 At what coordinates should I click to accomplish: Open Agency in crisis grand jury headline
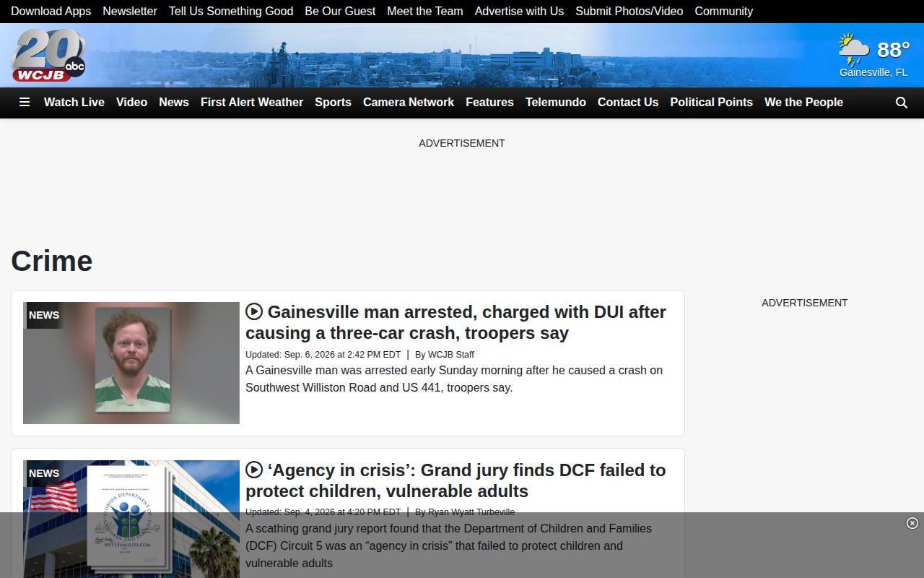pos(456,480)
